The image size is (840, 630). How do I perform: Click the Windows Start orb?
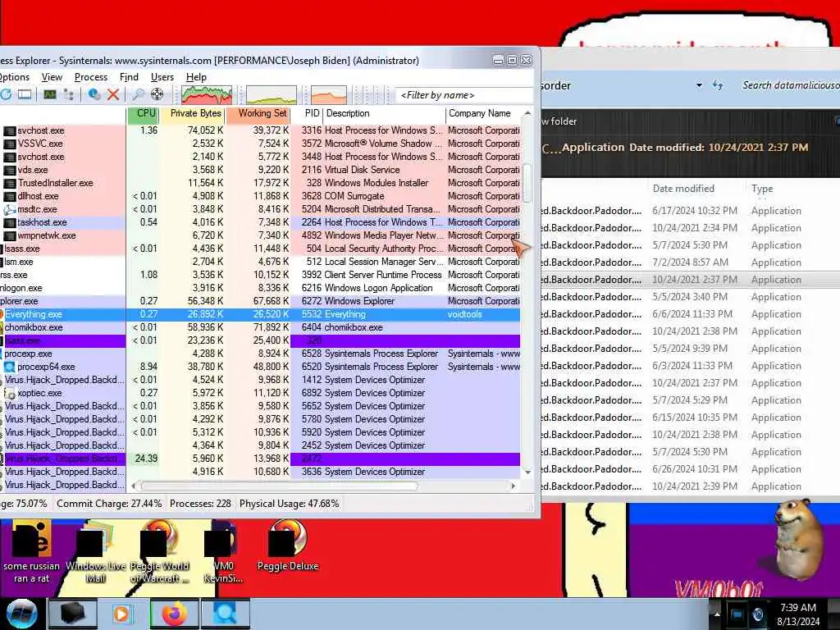click(21, 614)
